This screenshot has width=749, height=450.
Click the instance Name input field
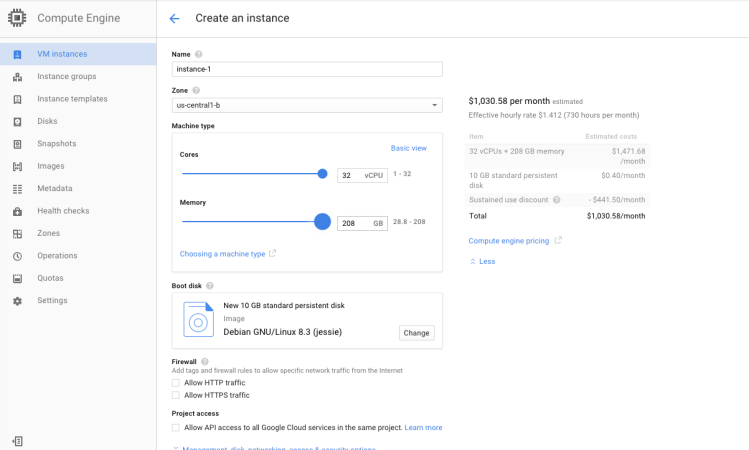click(x=307, y=69)
